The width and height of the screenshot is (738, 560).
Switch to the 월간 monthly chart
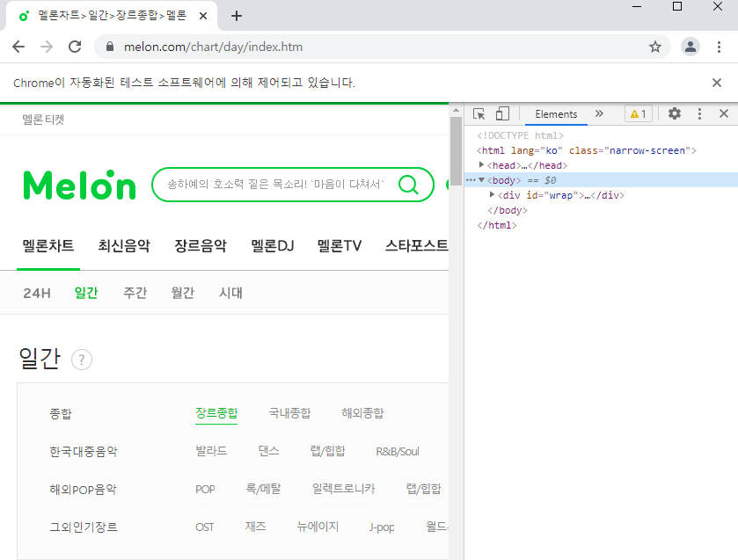183,293
